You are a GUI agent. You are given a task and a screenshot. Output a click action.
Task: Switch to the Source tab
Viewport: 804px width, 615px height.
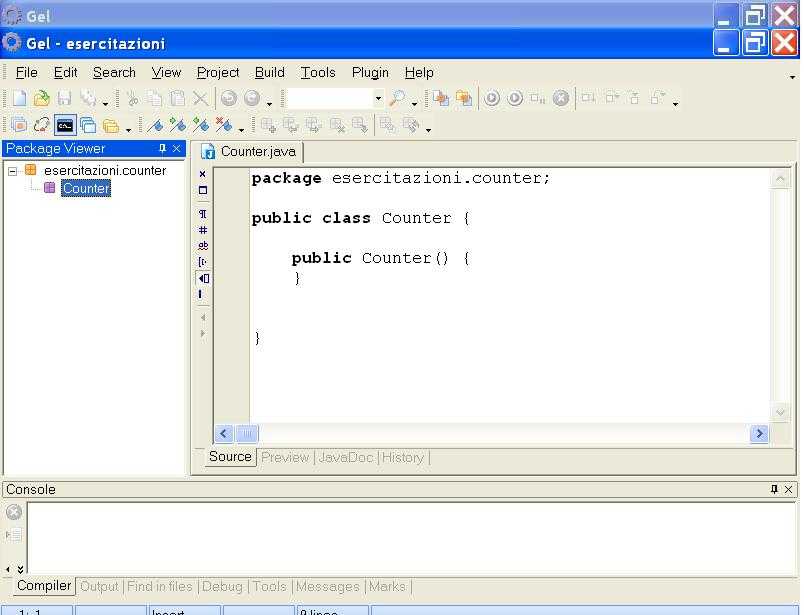[x=229, y=457]
